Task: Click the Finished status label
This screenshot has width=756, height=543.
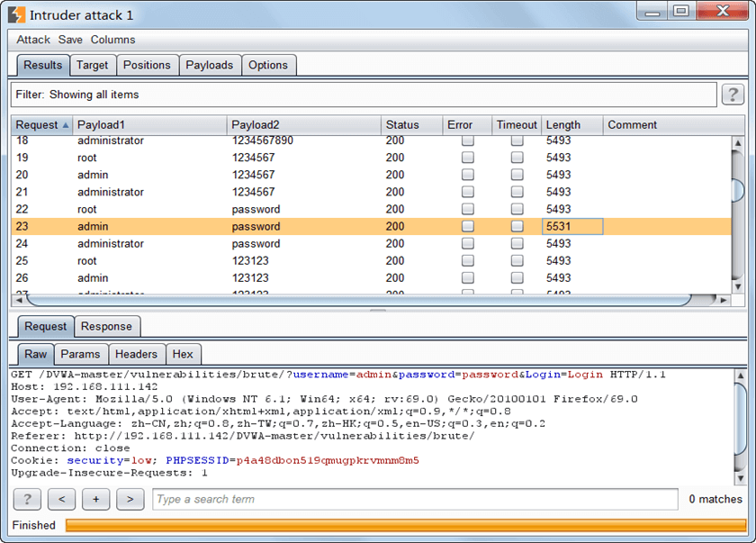Action: click(34, 525)
